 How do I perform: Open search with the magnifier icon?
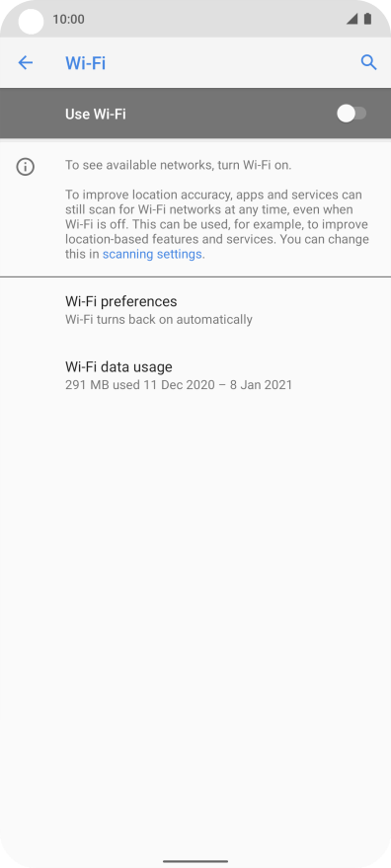click(369, 62)
